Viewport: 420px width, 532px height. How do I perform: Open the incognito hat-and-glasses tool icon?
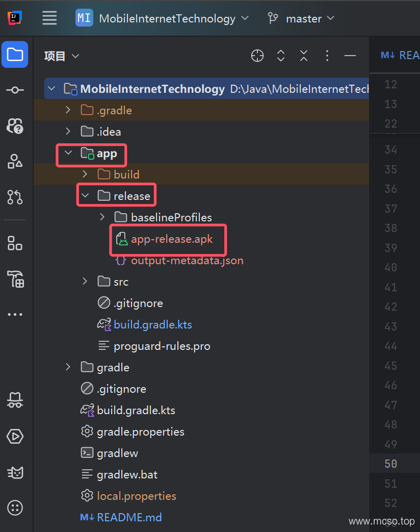click(15, 400)
